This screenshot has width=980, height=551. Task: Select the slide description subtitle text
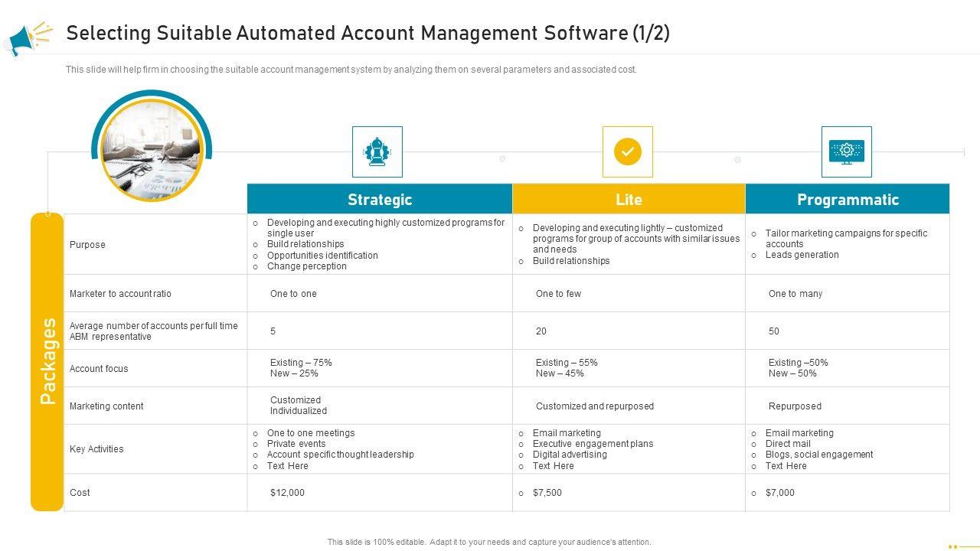tap(351, 70)
